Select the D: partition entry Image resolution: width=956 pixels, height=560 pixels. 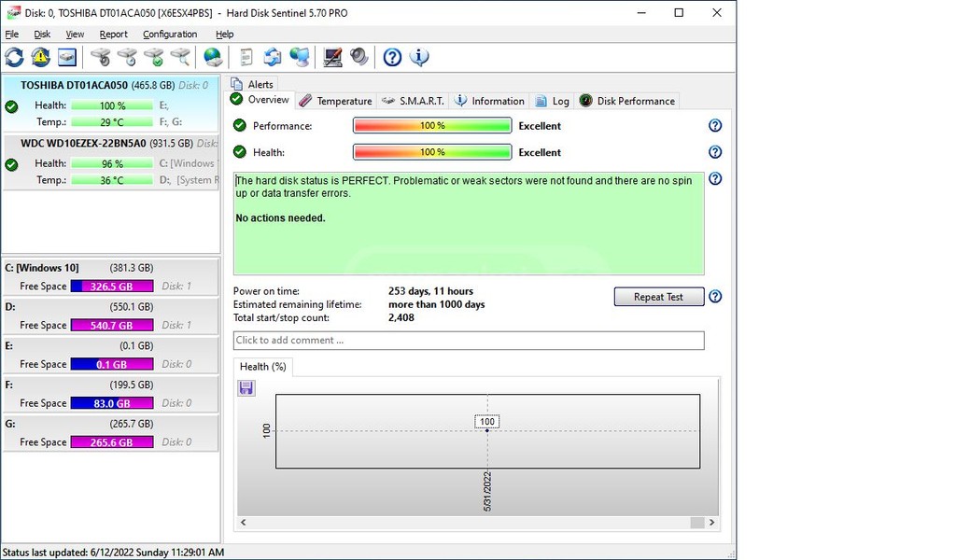(x=110, y=315)
